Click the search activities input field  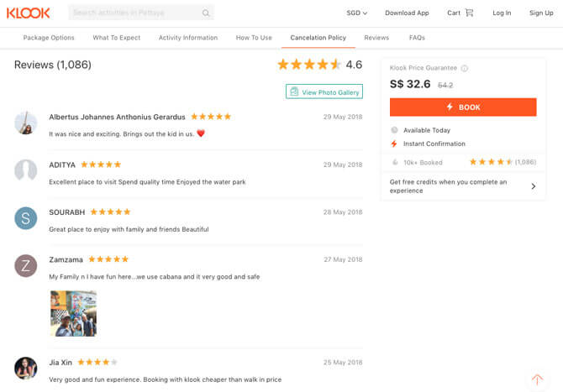(134, 13)
